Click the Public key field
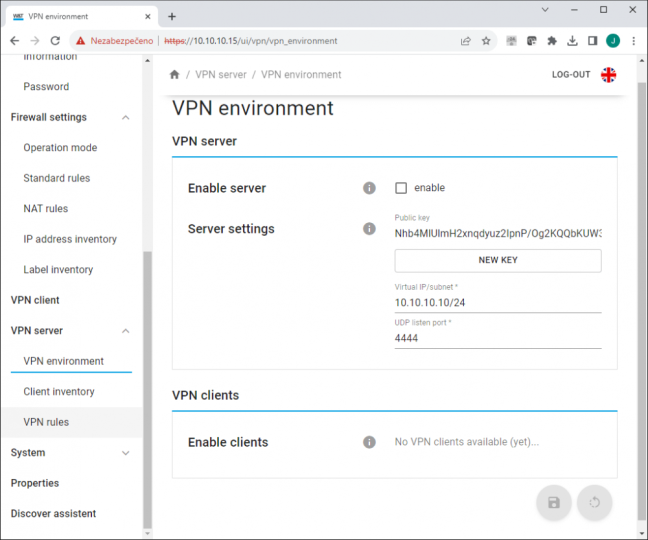Viewport: 648px width, 540px height. pyautogui.click(x=498, y=233)
